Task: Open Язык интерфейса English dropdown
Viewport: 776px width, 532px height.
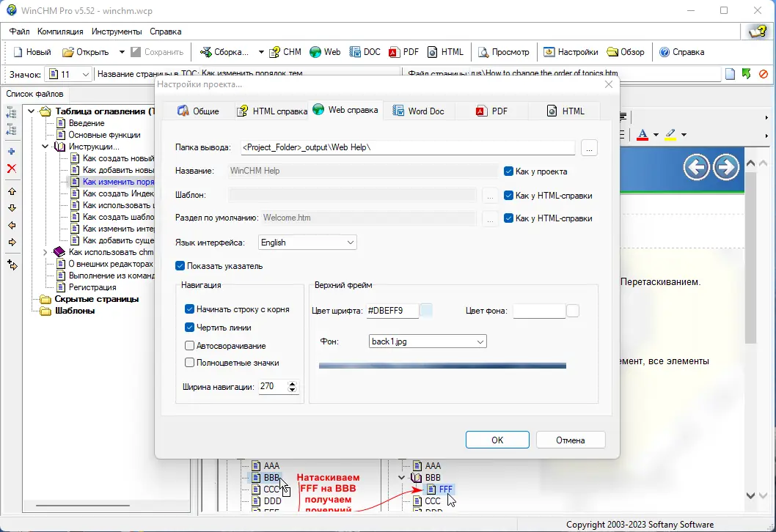Action: (307, 243)
